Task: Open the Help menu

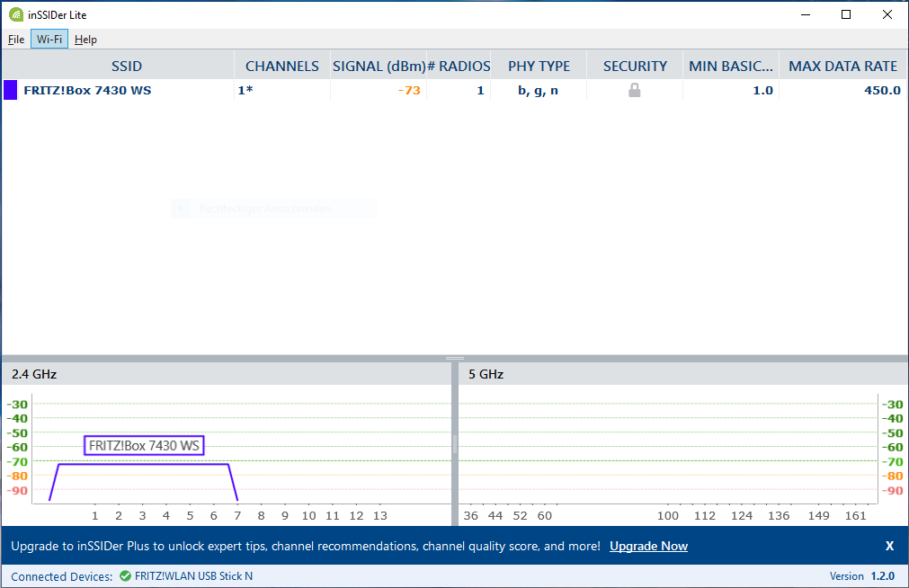Action: pos(85,40)
